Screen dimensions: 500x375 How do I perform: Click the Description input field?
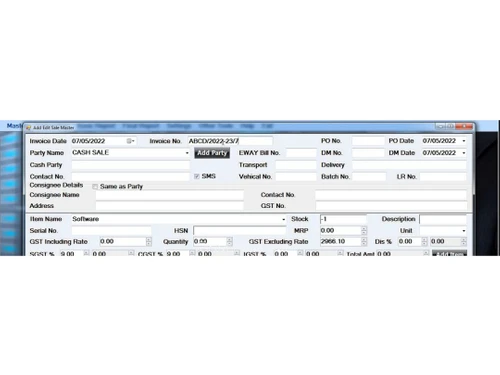tap(443, 219)
